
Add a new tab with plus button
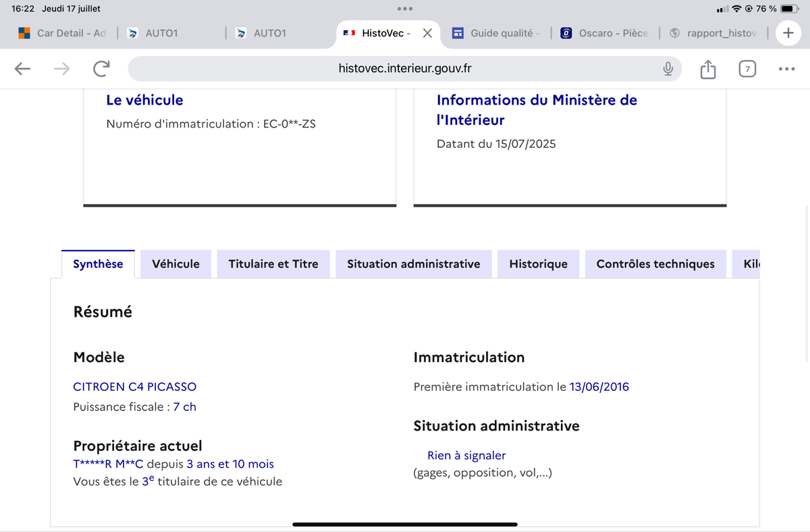[788, 33]
